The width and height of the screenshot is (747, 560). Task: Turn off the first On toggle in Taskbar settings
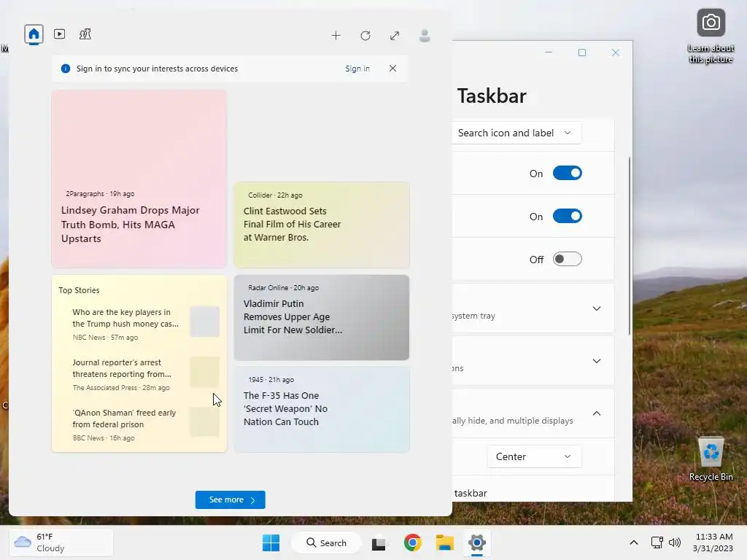(x=568, y=174)
